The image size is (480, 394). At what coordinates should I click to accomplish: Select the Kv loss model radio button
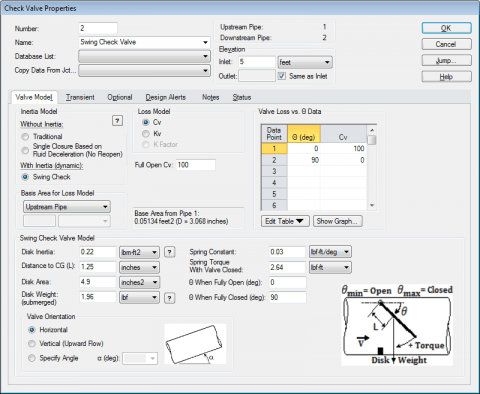point(146,134)
